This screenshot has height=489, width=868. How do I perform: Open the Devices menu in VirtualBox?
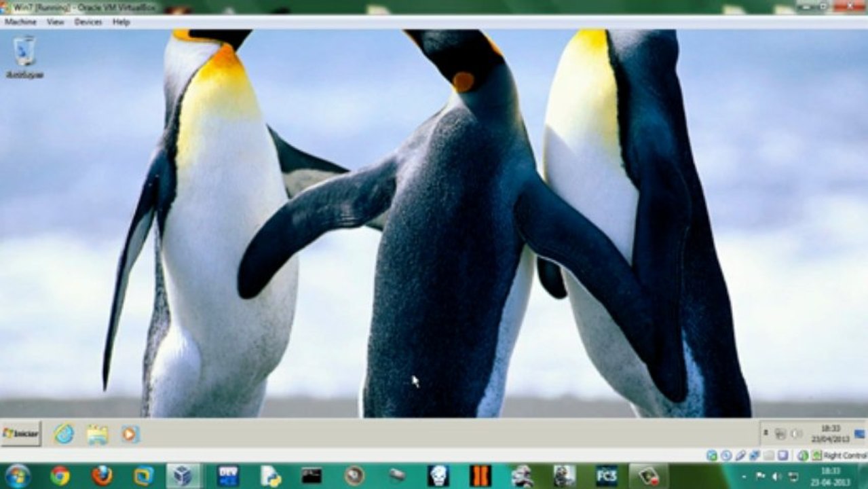pyautogui.click(x=88, y=22)
